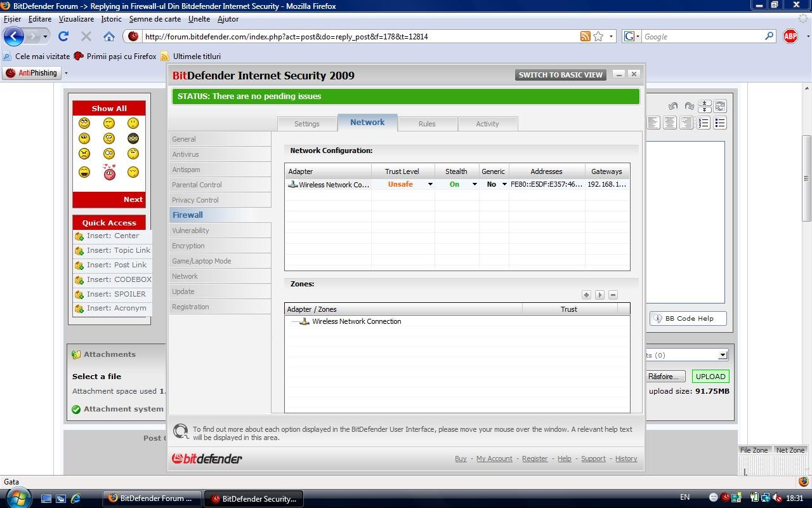The width and height of the screenshot is (812, 508).
Task: Open the Support link in footer
Action: [x=593, y=458]
